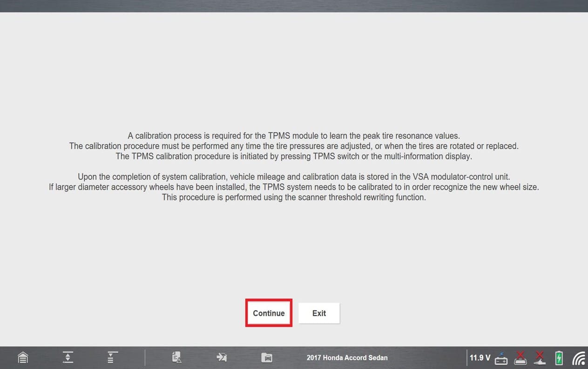
Task: Select the 2017 Honda Accord Sedan label
Action: [x=347, y=358]
